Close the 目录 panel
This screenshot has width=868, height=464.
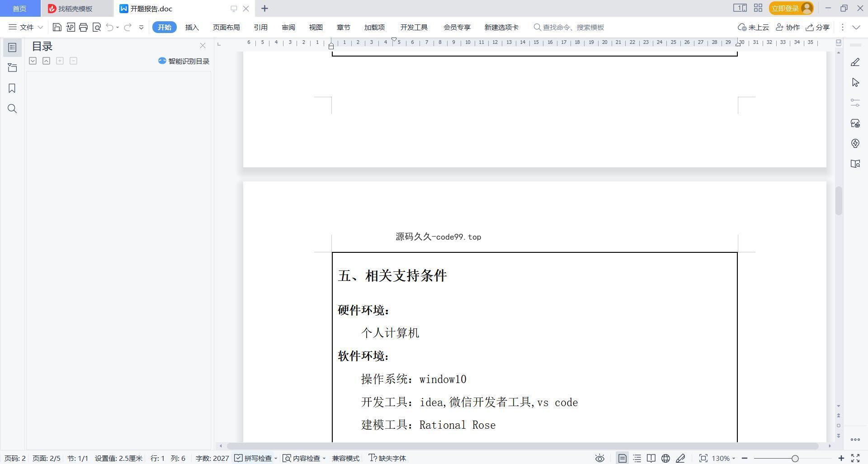point(203,46)
